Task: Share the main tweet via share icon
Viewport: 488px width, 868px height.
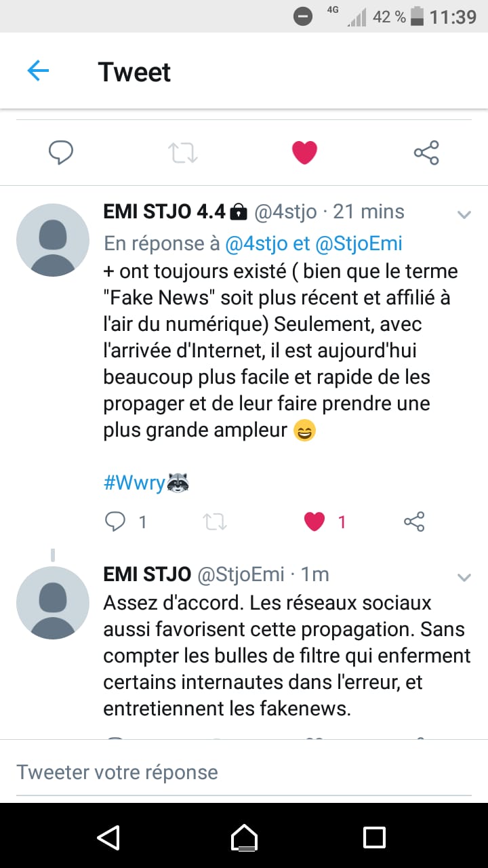Action: click(x=426, y=153)
